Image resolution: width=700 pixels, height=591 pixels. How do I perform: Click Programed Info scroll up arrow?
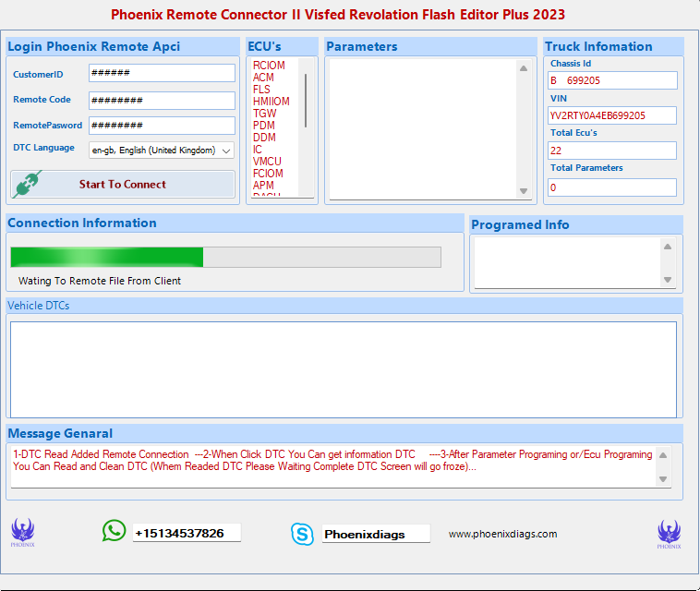click(668, 247)
